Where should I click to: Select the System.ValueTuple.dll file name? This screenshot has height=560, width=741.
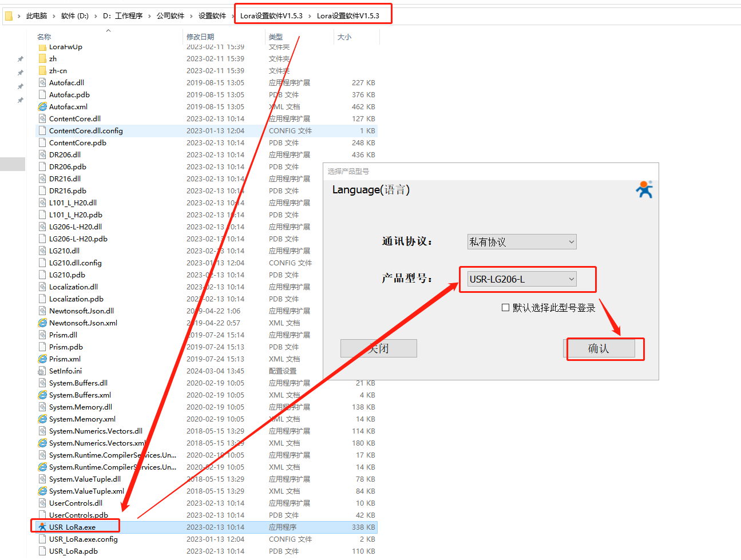click(85, 479)
